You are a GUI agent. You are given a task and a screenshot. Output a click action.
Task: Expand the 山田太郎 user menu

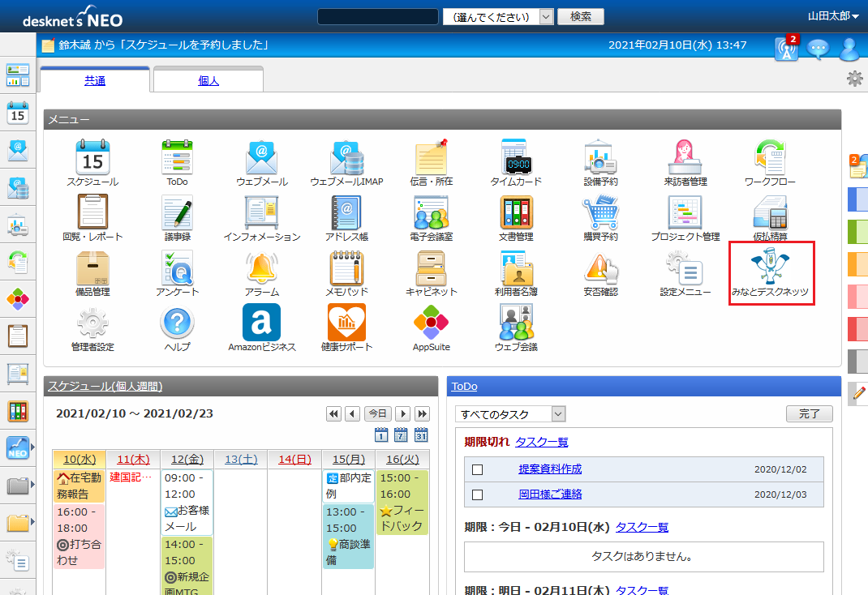[832, 16]
